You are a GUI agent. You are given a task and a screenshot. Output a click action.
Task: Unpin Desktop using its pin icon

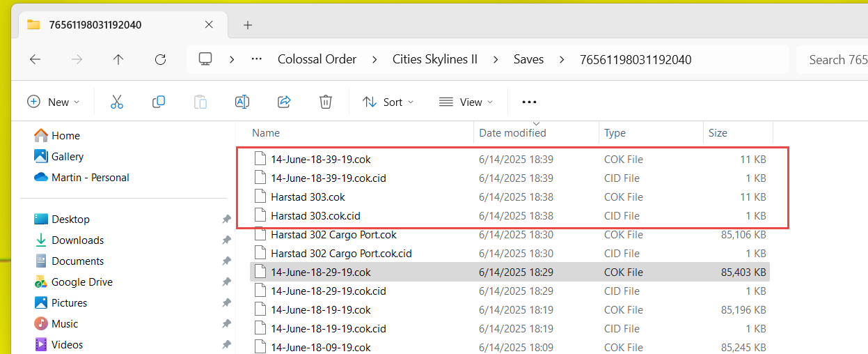point(226,219)
